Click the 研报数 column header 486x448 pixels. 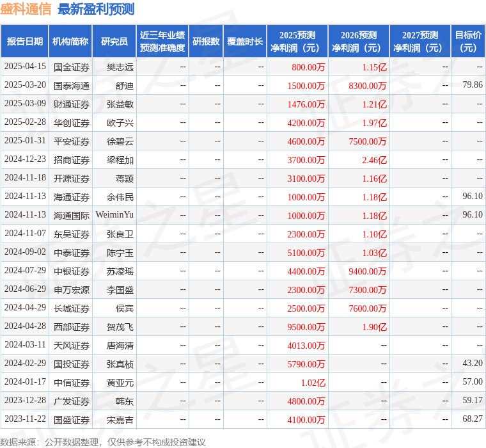pos(205,42)
